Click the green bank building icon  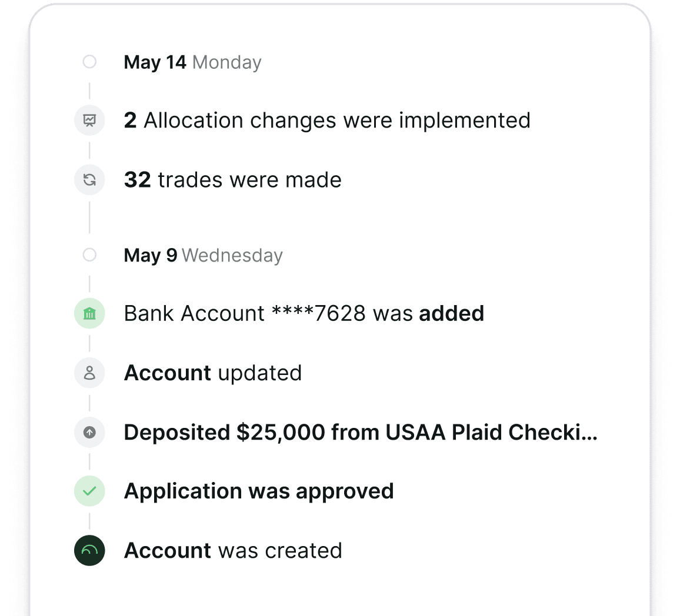[89, 313]
